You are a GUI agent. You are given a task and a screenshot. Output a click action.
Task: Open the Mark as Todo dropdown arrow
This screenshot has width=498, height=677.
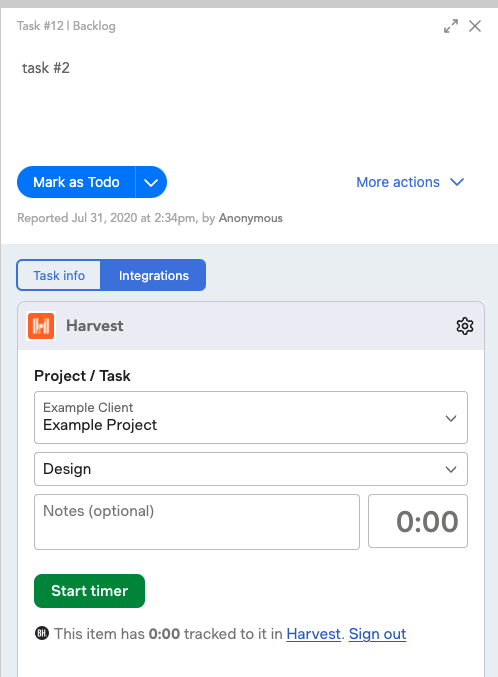tap(151, 182)
